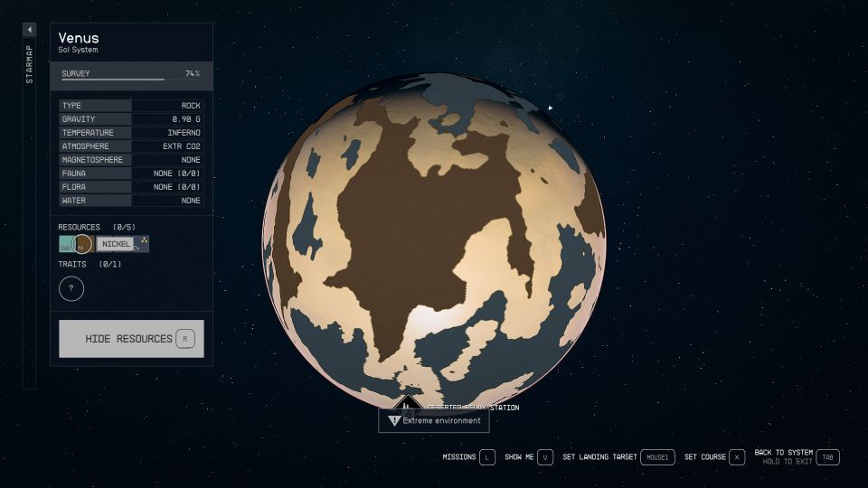Click the MOUSE1 key icon

click(x=657, y=457)
